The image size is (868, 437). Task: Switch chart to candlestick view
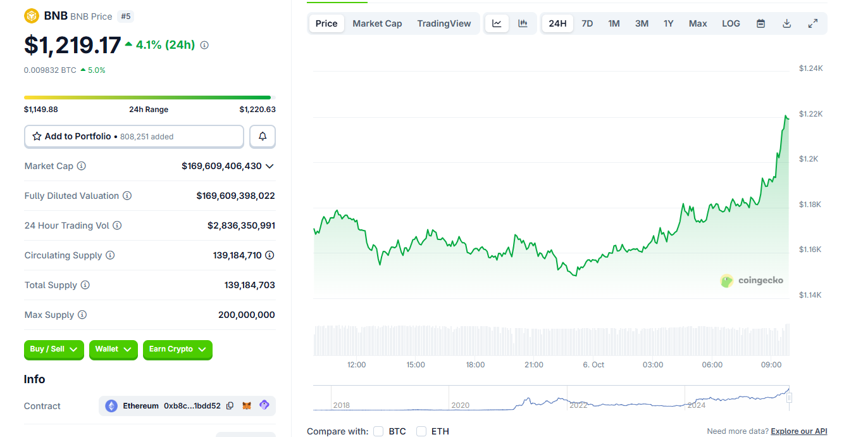coord(523,23)
